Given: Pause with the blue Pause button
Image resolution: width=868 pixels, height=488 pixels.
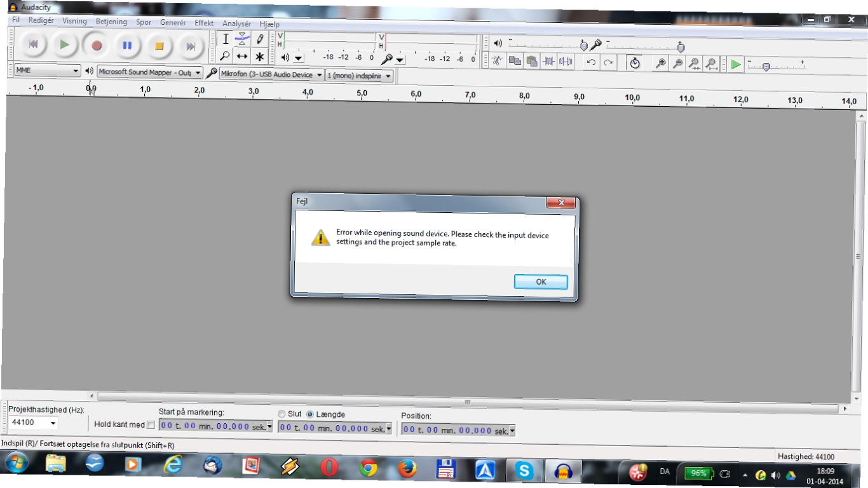Looking at the screenshot, I should [x=127, y=46].
